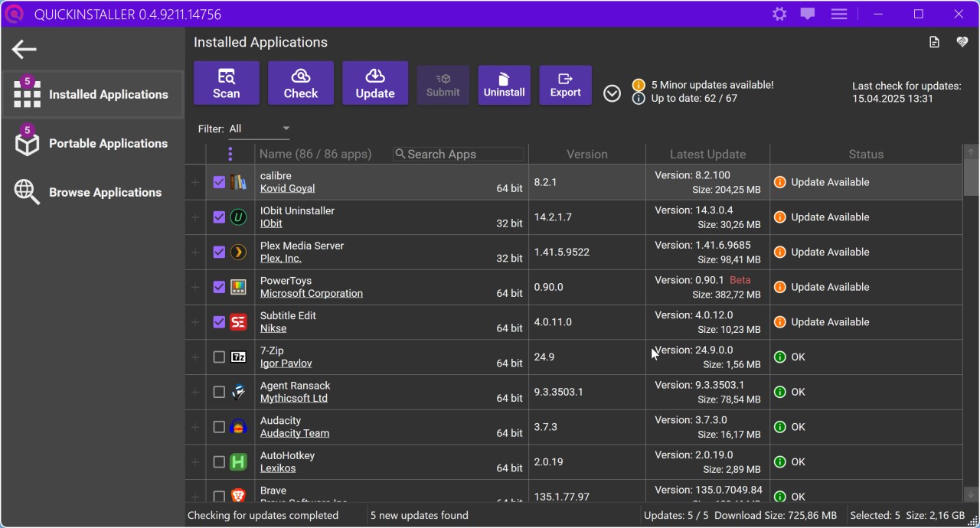Screen dimensions: 980x528
Task: Uncheck the calibre checkbox
Action: click(x=219, y=182)
